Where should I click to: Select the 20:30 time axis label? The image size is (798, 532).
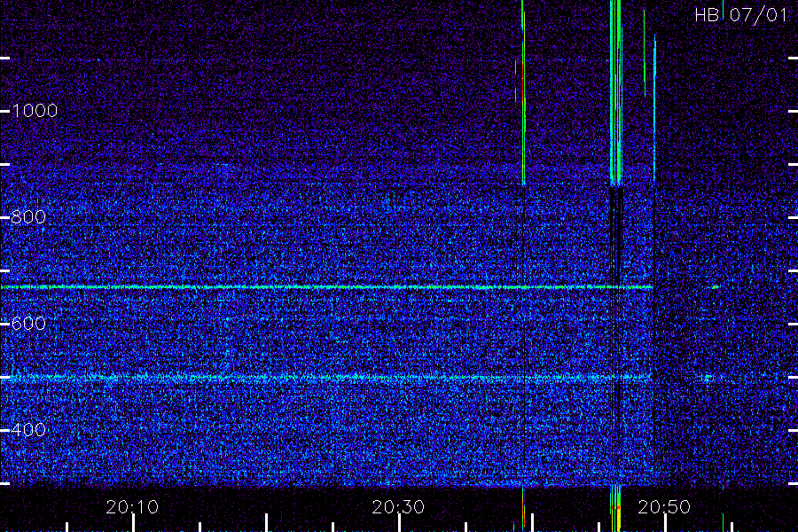[398, 507]
